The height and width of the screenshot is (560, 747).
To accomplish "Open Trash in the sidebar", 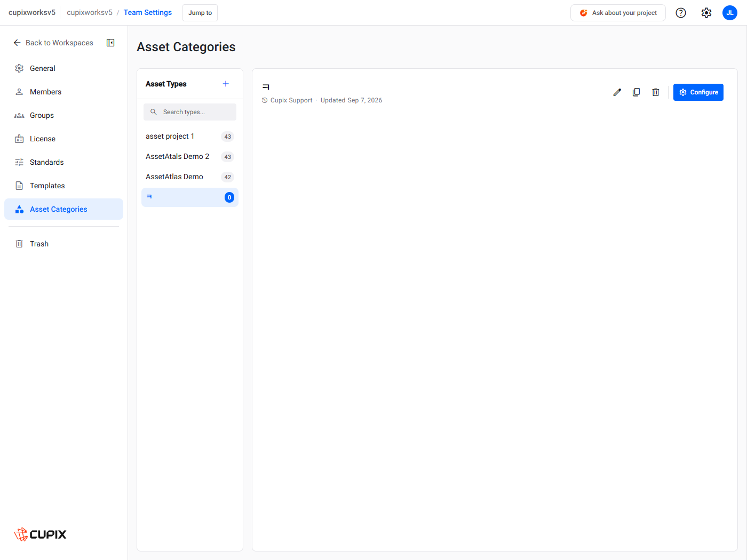I will (63, 244).
